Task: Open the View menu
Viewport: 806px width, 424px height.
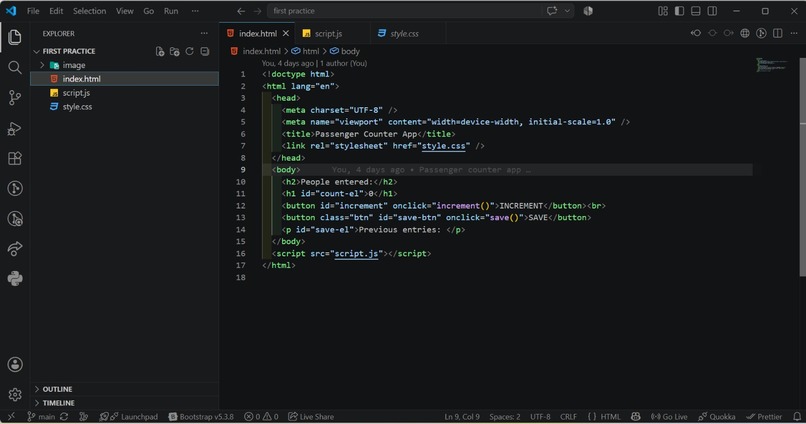Action: point(124,11)
